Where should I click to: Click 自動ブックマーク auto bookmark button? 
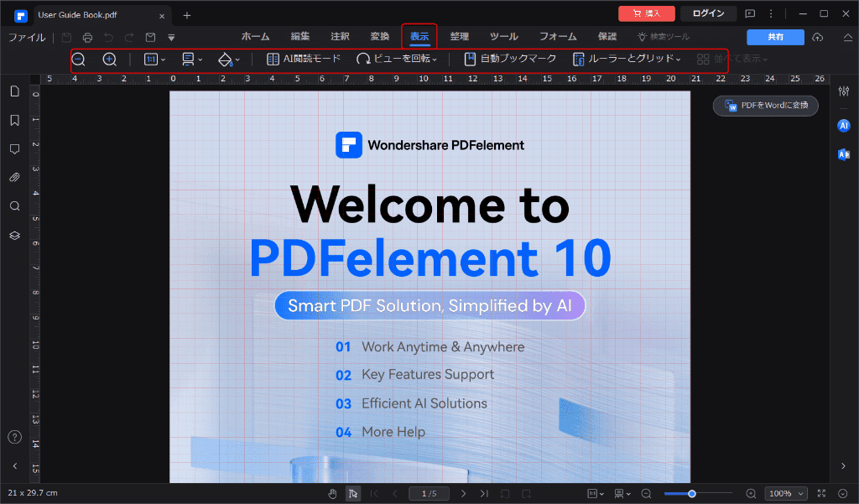(x=510, y=59)
